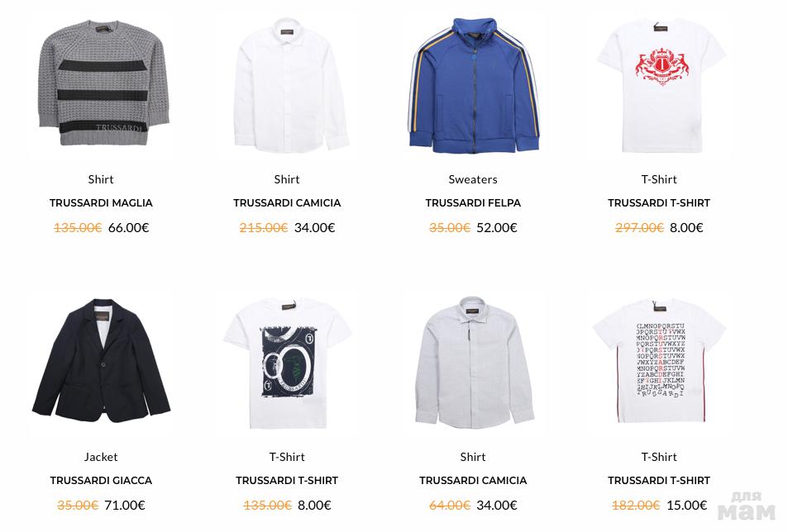
Task: Click the 15.00€ T-shirt sale price
Action: point(687,506)
